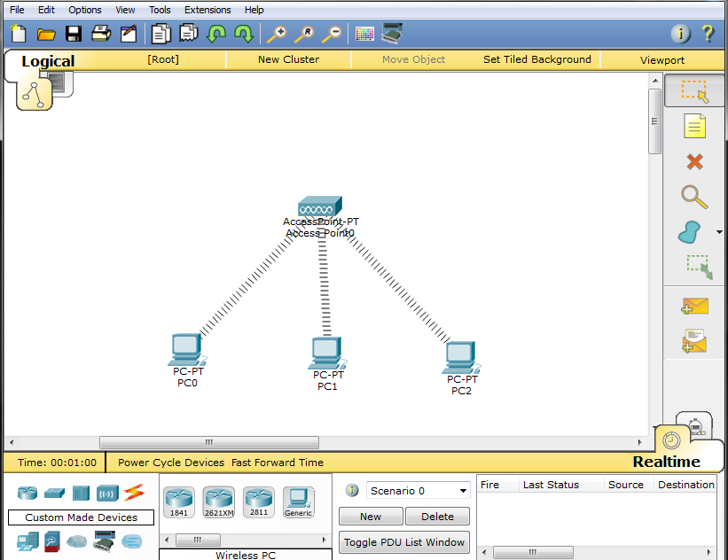Choose the Delete tool red X
This screenshot has height=560, width=728.
694,162
